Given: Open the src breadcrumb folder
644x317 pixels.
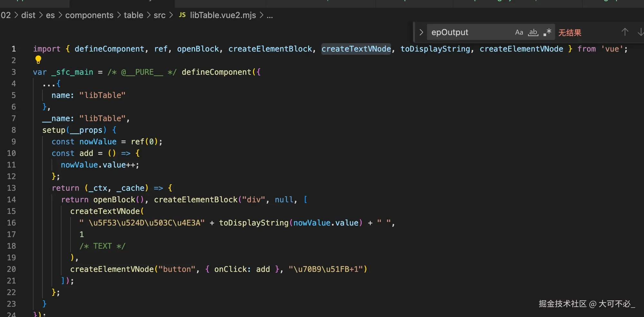Looking at the screenshot, I should [159, 15].
